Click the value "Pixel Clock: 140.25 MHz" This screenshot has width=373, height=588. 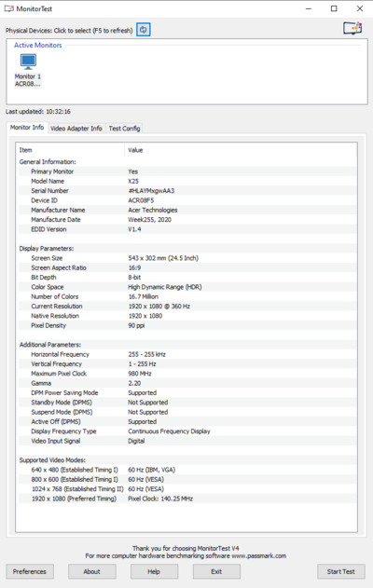(x=160, y=499)
